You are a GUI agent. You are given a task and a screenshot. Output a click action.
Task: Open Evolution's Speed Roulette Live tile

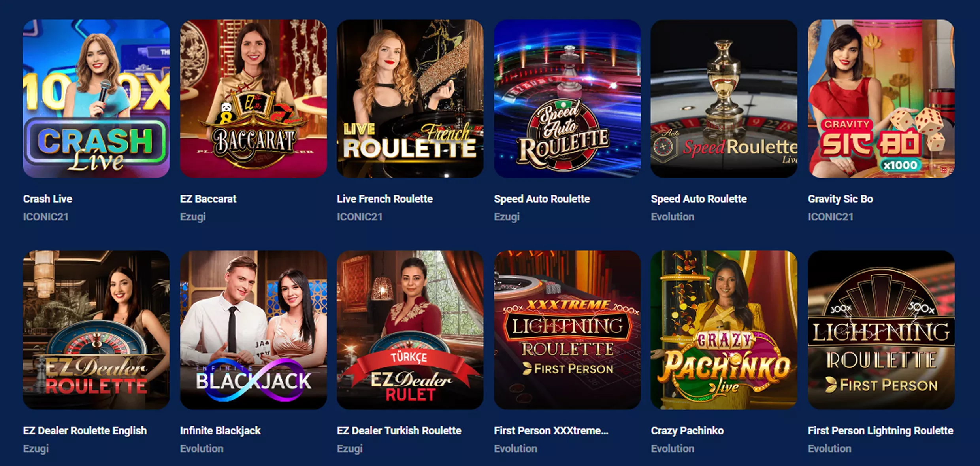(724, 99)
